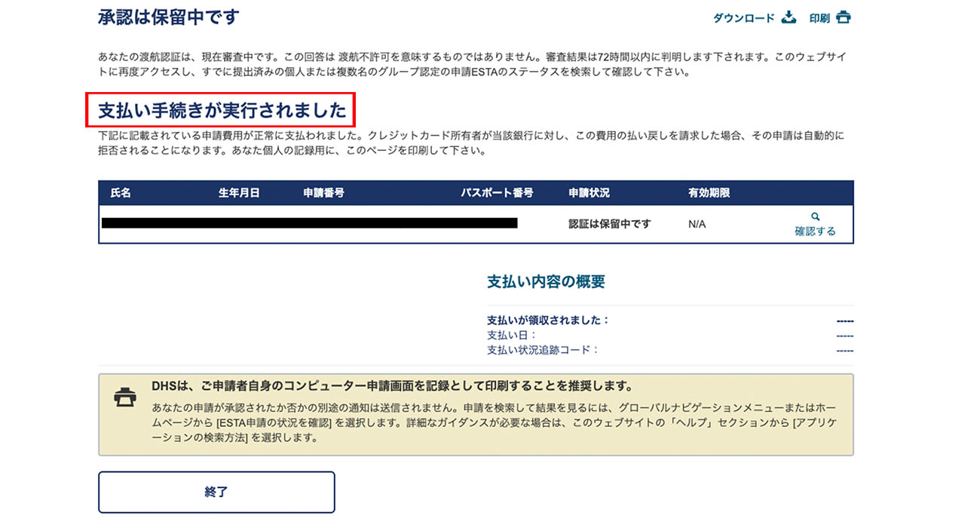
Task: Click the download arrow icon
Action: pyautogui.click(x=789, y=17)
